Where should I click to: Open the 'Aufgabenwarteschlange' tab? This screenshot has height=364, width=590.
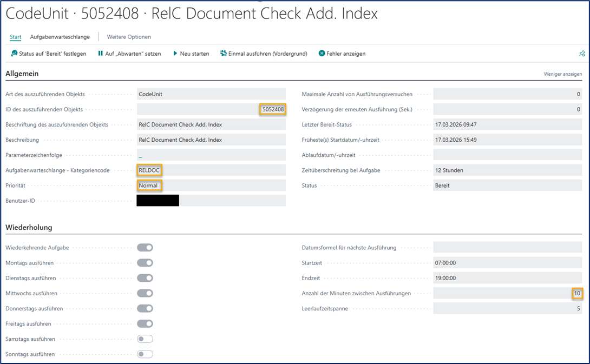coord(60,37)
